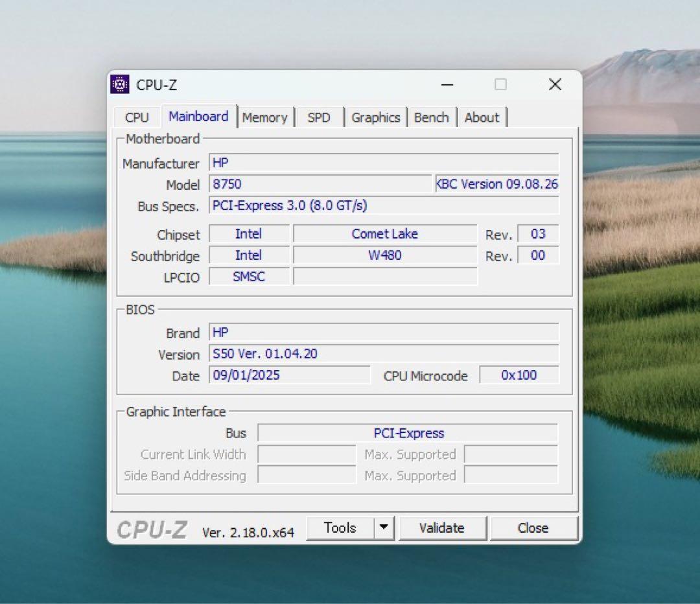The height and width of the screenshot is (604, 700).
Task: Click the Southbridge label
Action: coord(165,256)
